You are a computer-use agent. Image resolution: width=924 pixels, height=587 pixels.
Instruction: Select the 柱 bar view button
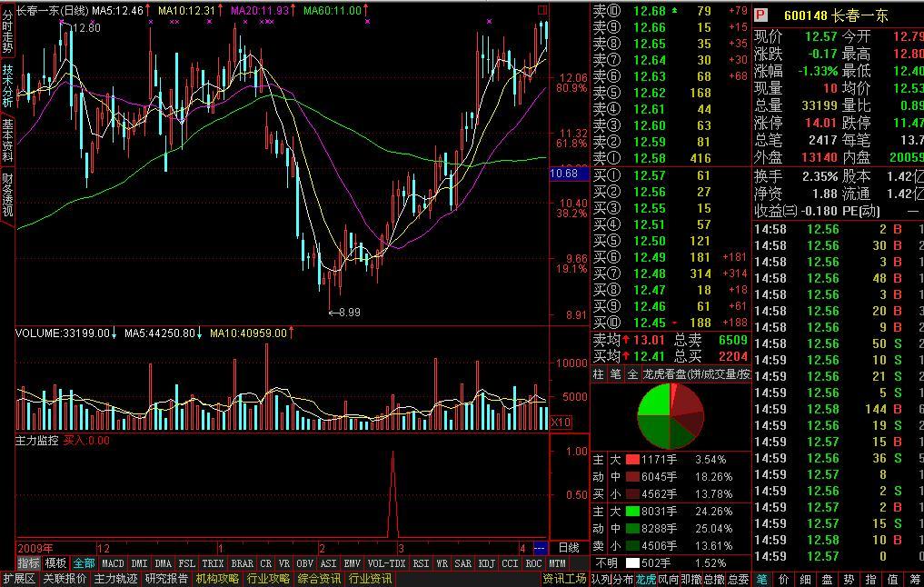tap(599, 374)
